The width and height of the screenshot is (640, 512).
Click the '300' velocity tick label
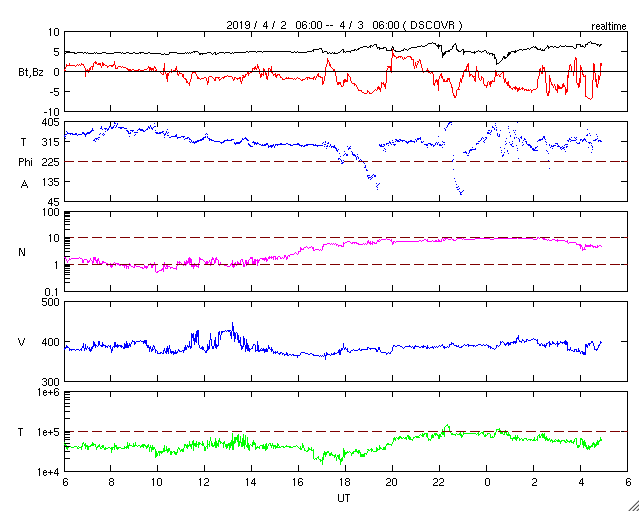point(52,382)
